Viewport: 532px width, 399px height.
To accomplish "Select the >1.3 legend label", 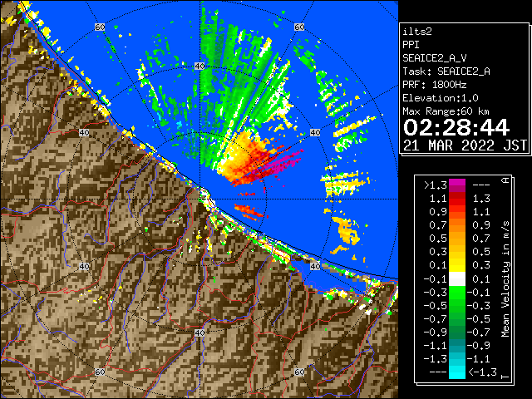I will [x=435, y=185].
